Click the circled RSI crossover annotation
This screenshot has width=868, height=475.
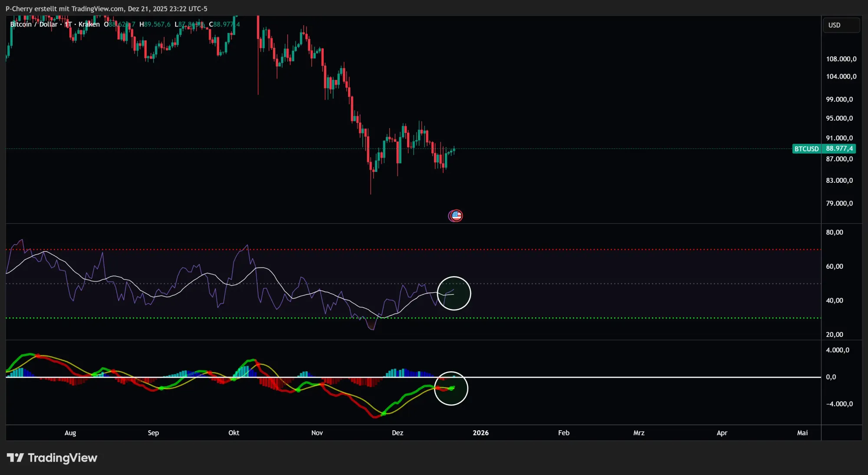coord(454,294)
